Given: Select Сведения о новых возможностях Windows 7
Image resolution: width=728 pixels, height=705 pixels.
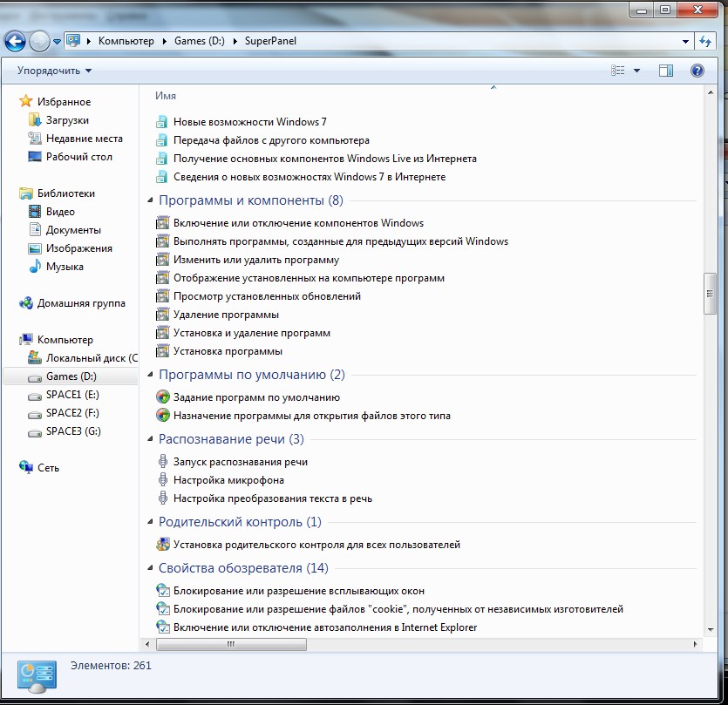Looking at the screenshot, I should tap(310, 177).
